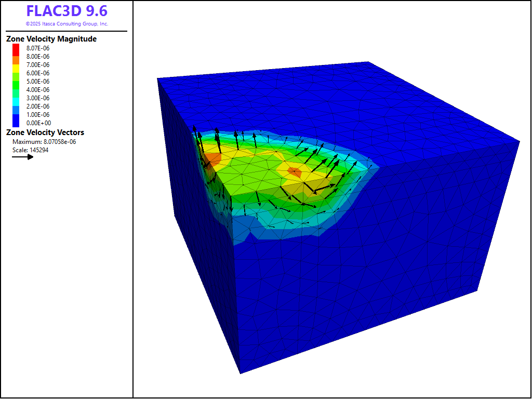Click the legend swatch beside 4.00E-06
The image size is (532, 399).
(x=16, y=90)
